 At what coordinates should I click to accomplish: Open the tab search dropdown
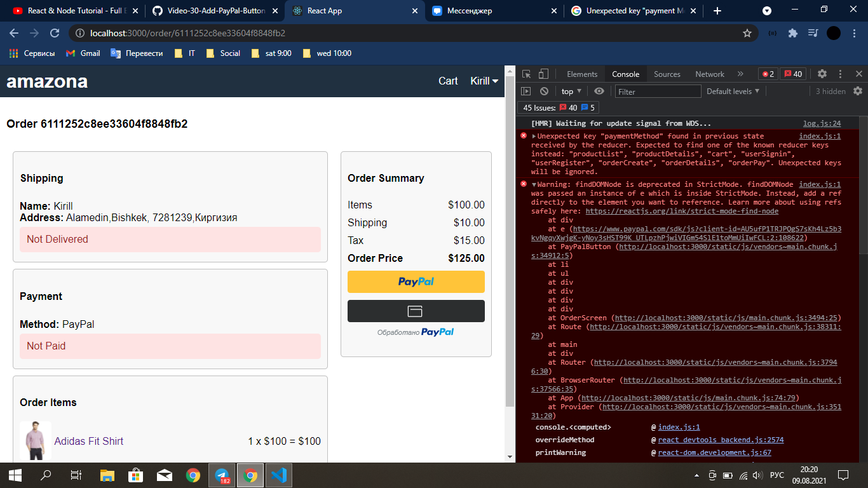767,11
